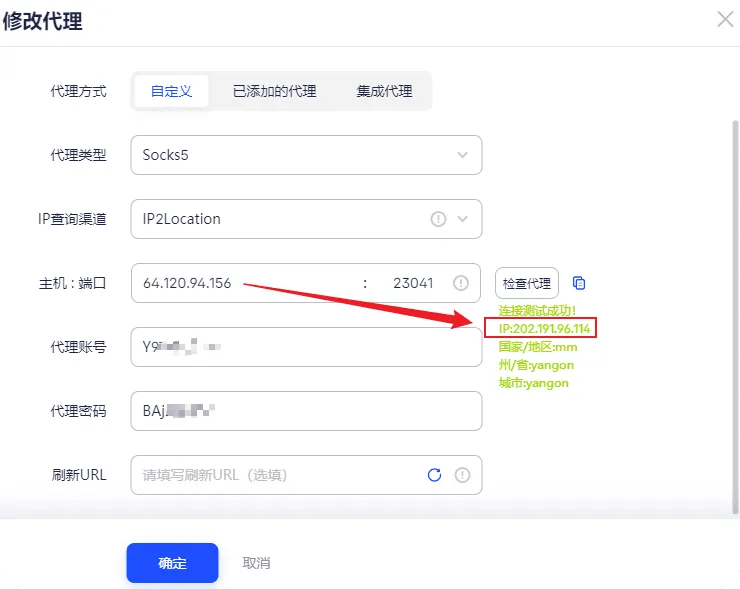Click info icon next to port 23041
The height and width of the screenshot is (589, 740).
[461, 283]
